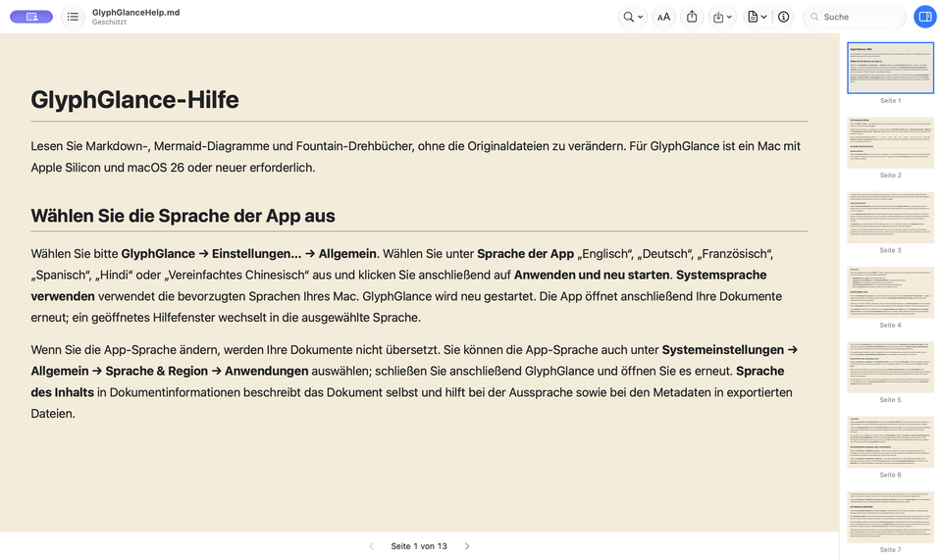Click bold text 'Sprache der App'
This screenshot has width=942, height=560.
tap(526, 254)
